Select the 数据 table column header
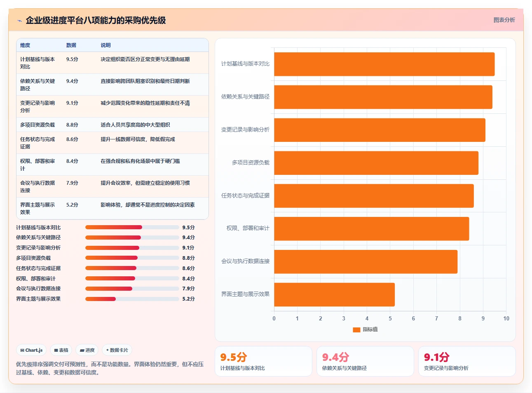The width and height of the screenshot is (532, 393). pos(71,45)
